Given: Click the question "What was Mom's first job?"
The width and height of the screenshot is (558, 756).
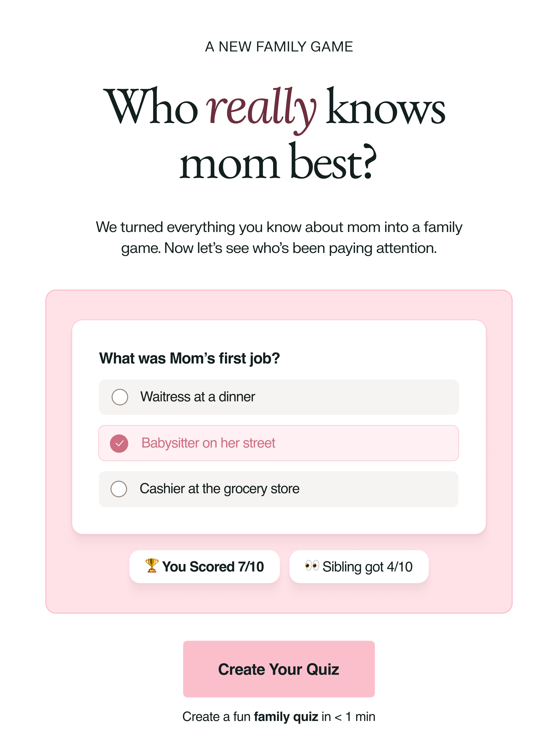Looking at the screenshot, I should pyautogui.click(x=189, y=358).
